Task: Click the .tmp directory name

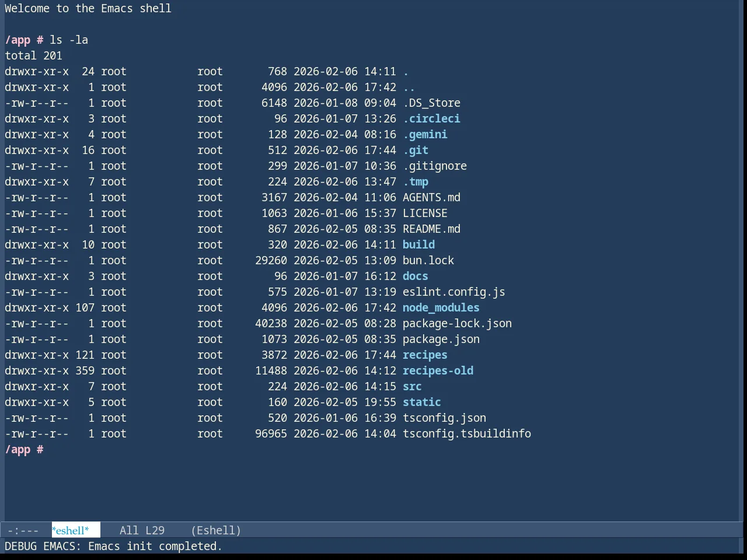Action: point(416,181)
